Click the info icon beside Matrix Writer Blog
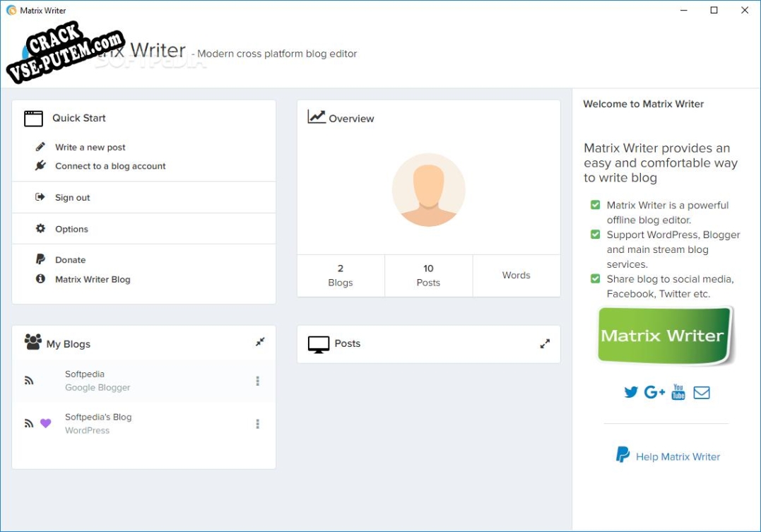 [40, 278]
